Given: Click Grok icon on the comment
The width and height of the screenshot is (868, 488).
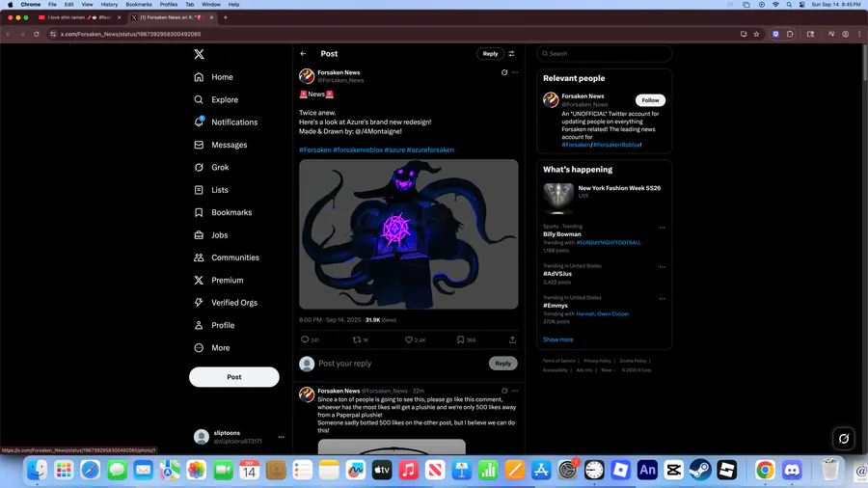Looking at the screenshot, I should (x=504, y=391).
